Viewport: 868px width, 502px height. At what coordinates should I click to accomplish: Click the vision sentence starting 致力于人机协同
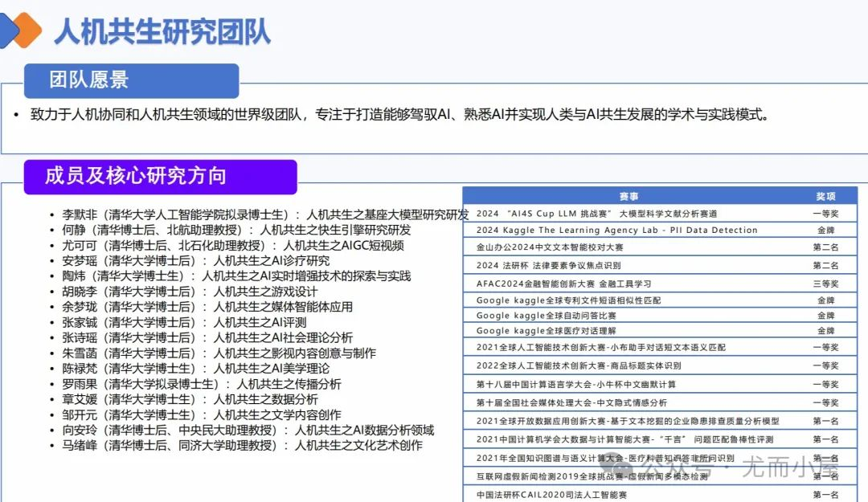tap(399, 115)
